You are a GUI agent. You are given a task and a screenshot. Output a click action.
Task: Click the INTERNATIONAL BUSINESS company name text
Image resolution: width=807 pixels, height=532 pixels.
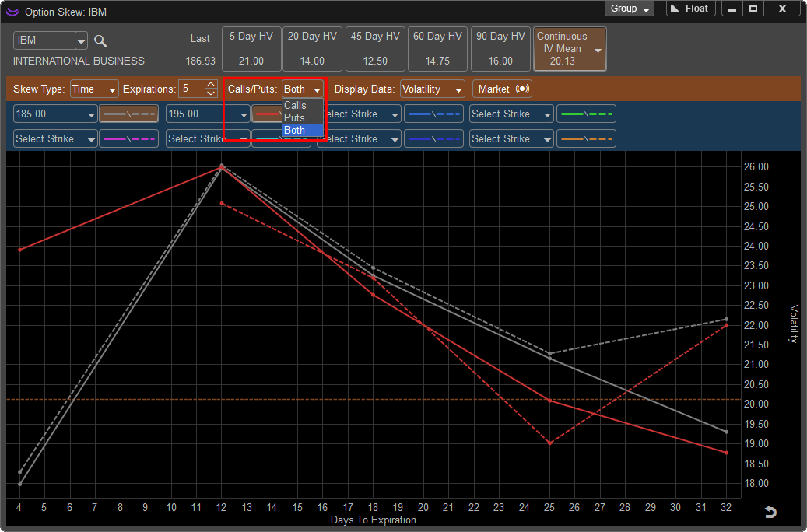tap(79, 61)
